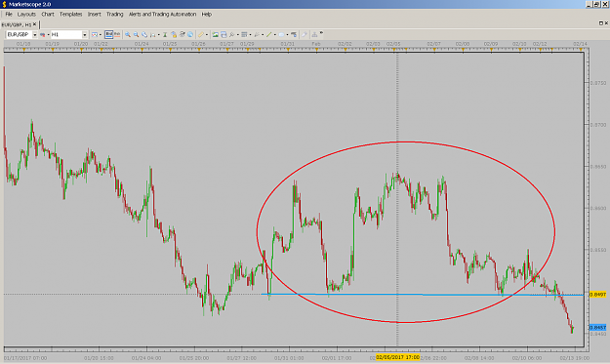
Task: Expand the grid lines dropdown arrow
Action: click(250, 34)
